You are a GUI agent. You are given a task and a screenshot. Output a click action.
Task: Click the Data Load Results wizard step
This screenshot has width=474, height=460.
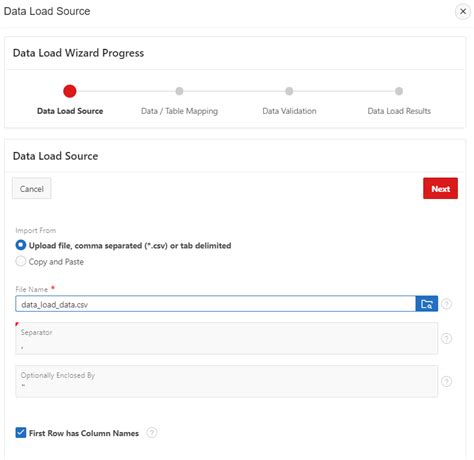pos(399,101)
